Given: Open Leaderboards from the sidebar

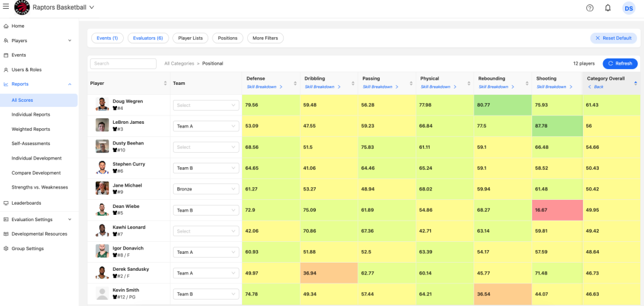Looking at the screenshot, I should coord(26,203).
